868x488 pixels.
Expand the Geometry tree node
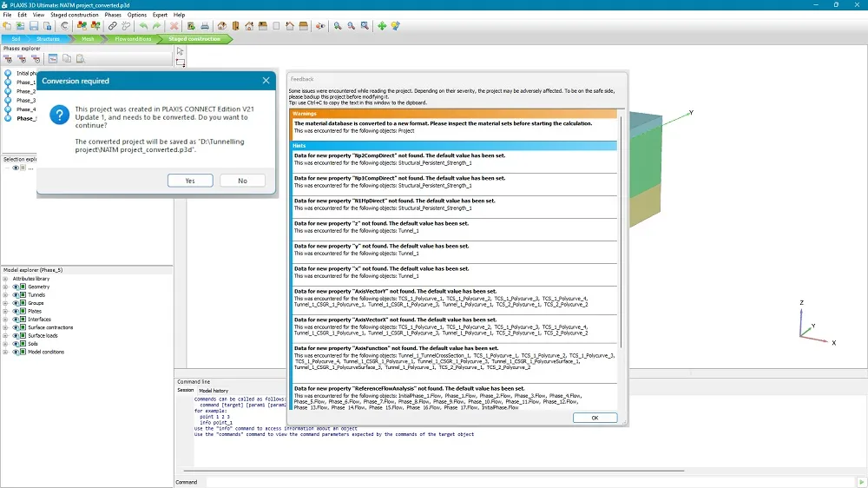[5, 287]
